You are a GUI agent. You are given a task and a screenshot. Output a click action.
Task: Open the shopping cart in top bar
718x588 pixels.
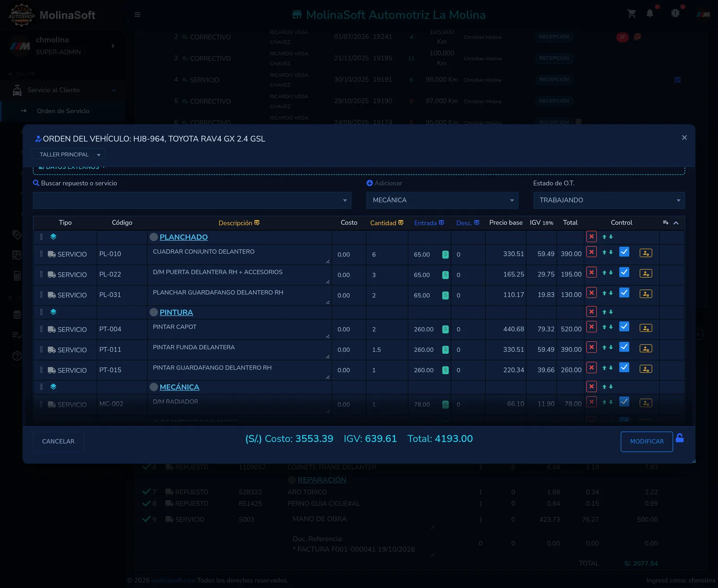pyautogui.click(x=631, y=14)
